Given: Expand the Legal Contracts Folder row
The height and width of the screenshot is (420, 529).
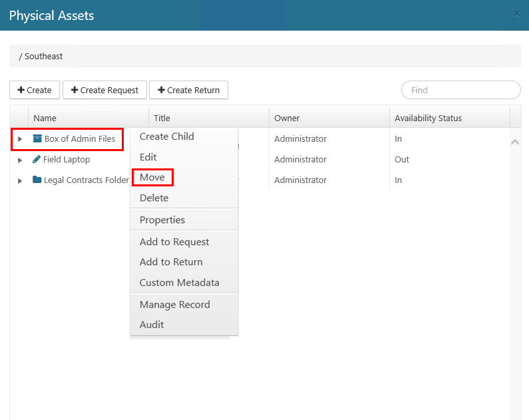Looking at the screenshot, I should (x=20, y=180).
